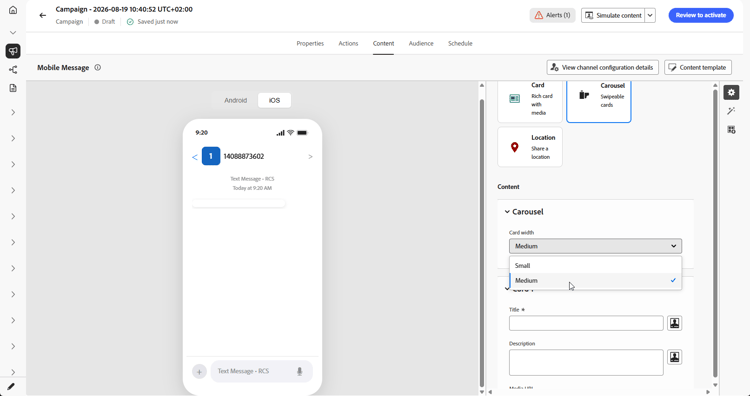Click the blue contact avatar in preview
Screen dimensions: 750x396
coord(211,156)
